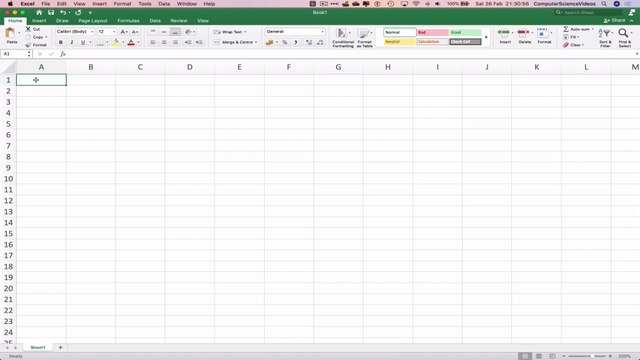Toggle Bold formatting

tap(61, 42)
